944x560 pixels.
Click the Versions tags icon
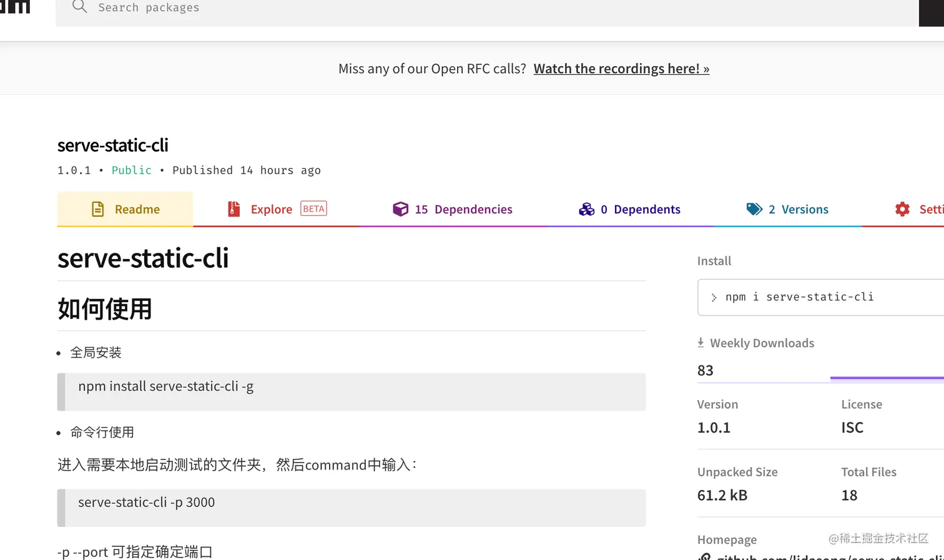(754, 209)
